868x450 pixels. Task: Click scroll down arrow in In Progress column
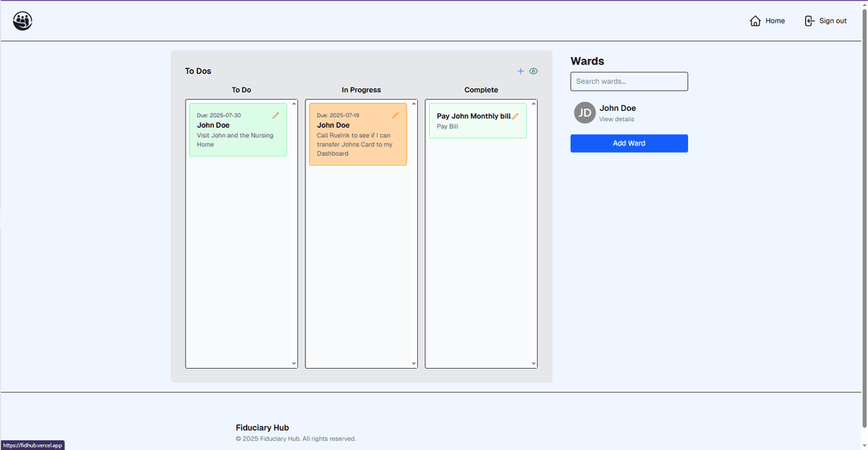click(x=414, y=364)
